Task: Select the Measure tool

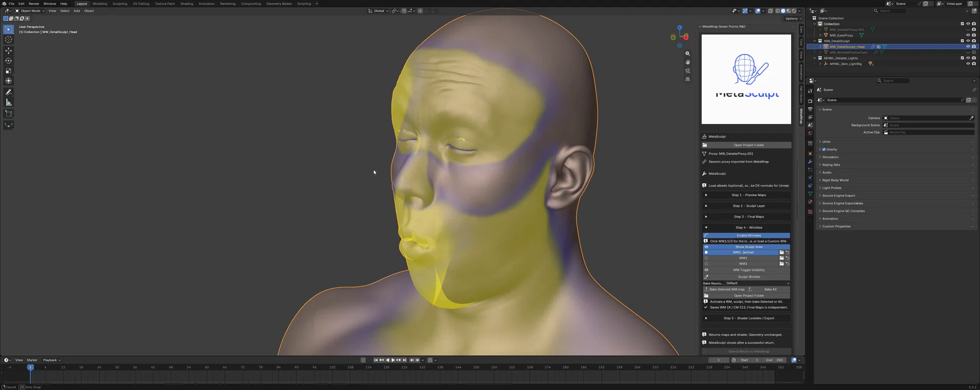Action: pyautogui.click(x=9, y=103)
